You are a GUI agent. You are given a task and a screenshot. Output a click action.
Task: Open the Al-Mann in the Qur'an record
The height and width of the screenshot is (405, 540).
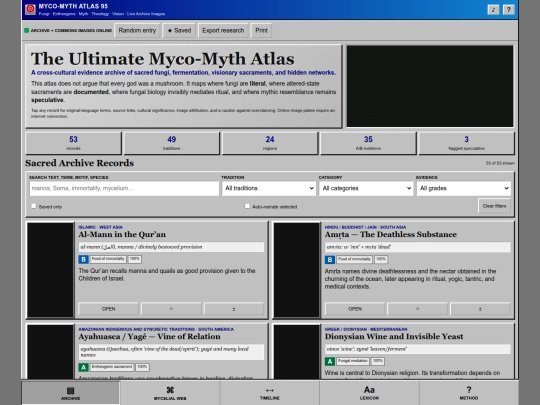pos(108,309)
